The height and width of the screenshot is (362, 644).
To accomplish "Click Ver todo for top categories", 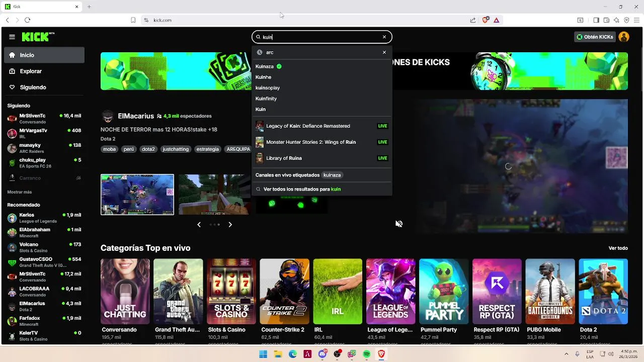I will tap(618, 248).
